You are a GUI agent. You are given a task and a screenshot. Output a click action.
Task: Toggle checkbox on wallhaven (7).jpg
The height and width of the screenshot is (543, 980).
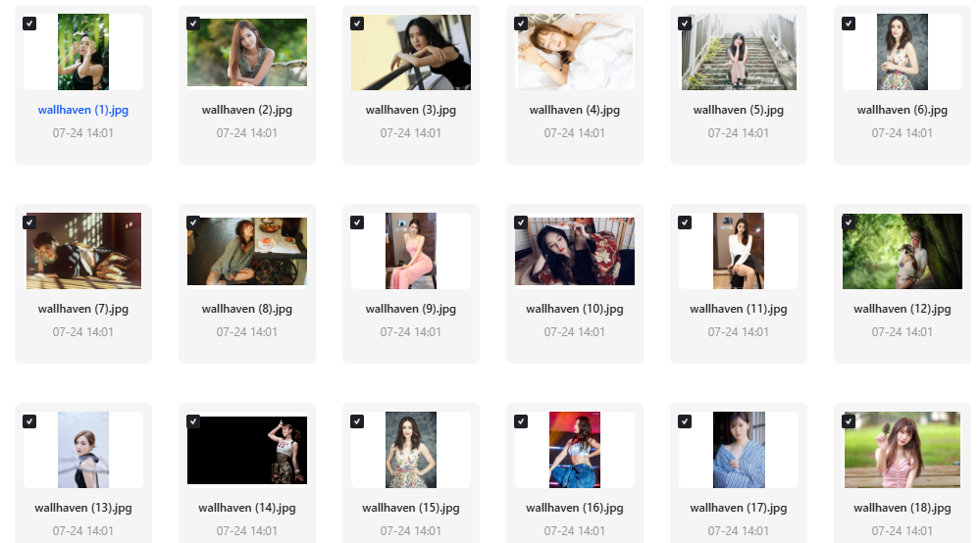(29, 222)
